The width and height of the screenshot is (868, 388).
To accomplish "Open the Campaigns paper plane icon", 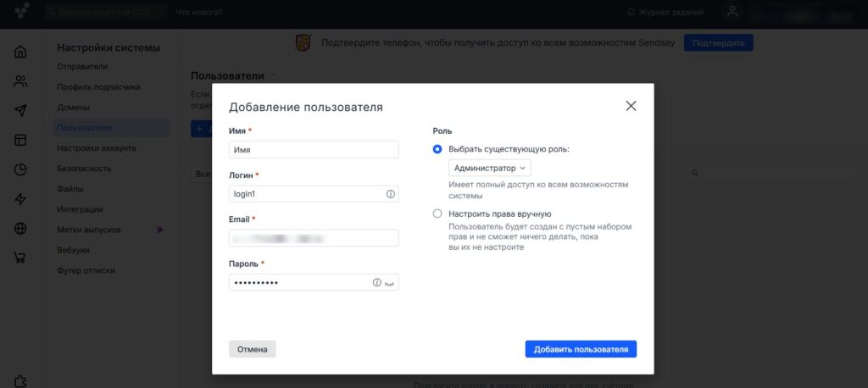I will coord(20,111).
